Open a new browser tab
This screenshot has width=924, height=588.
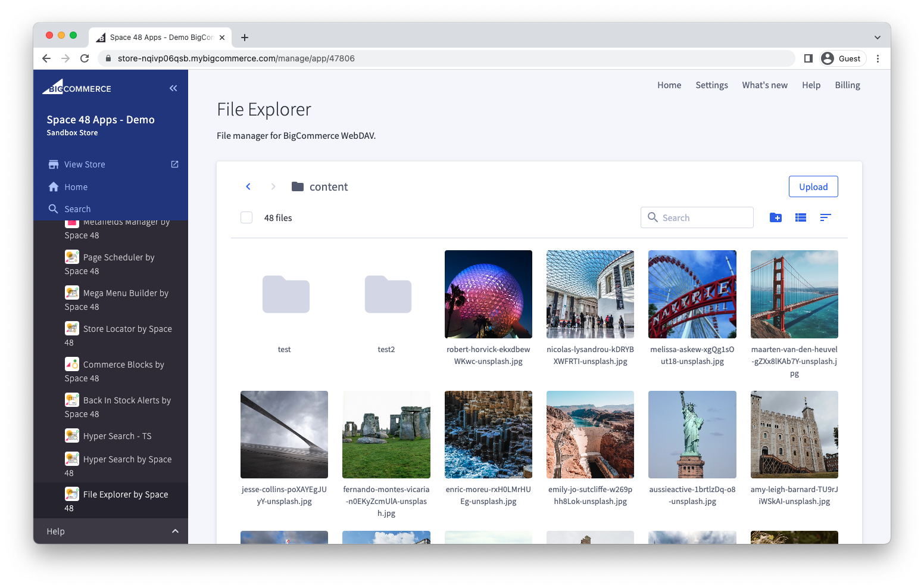[245, 37]
